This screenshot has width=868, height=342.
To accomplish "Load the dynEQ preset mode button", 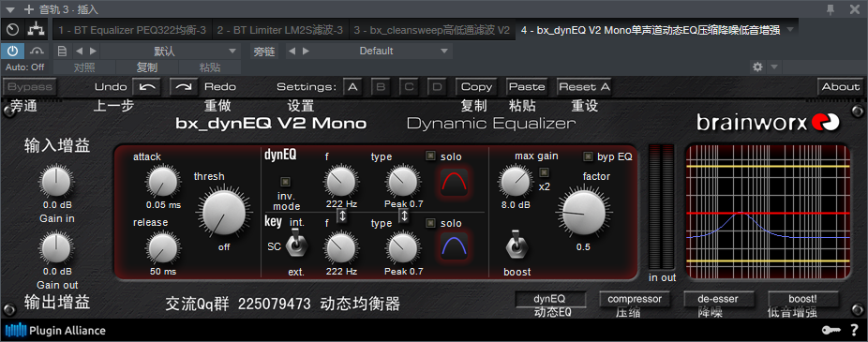I will coord(551,299).
